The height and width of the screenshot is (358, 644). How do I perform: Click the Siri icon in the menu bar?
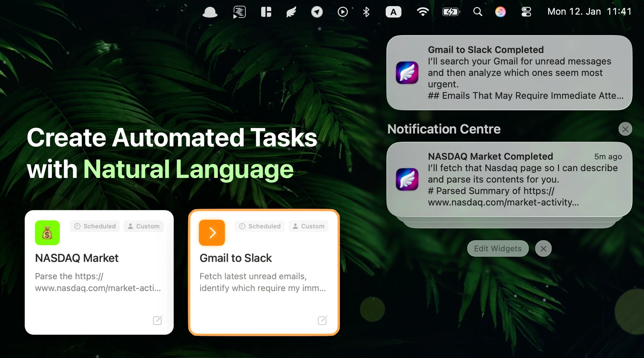click(x=500, y=12)
